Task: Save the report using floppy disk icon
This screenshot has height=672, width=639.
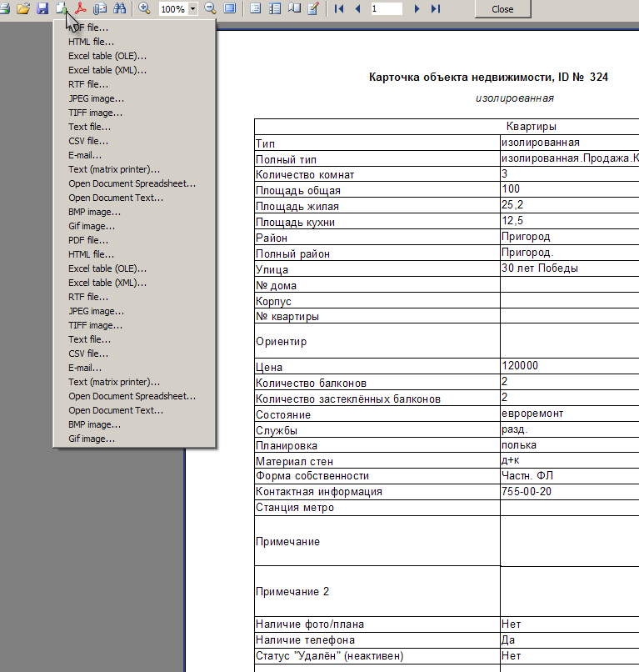Action: 42,8
